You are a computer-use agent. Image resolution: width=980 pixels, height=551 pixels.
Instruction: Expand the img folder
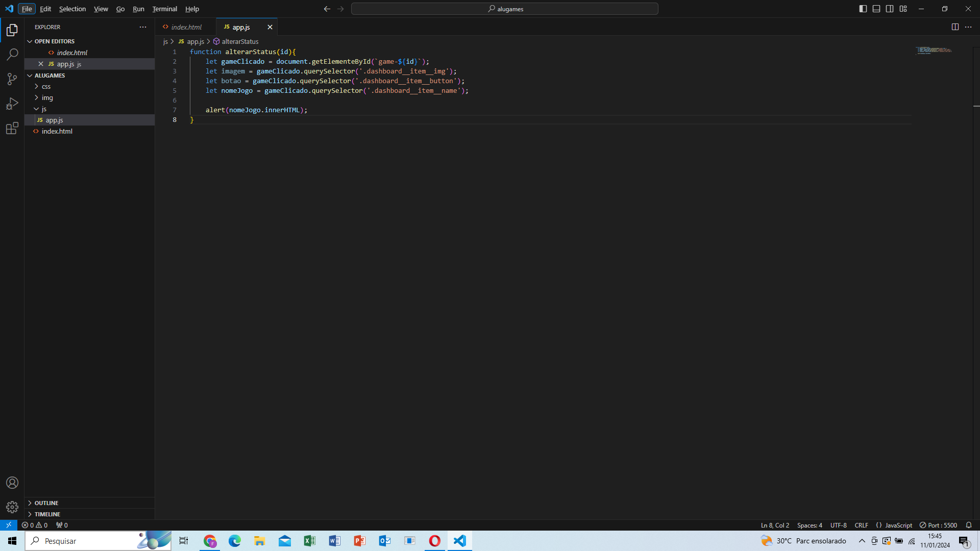pyautogui.click(x=89, y=98)
